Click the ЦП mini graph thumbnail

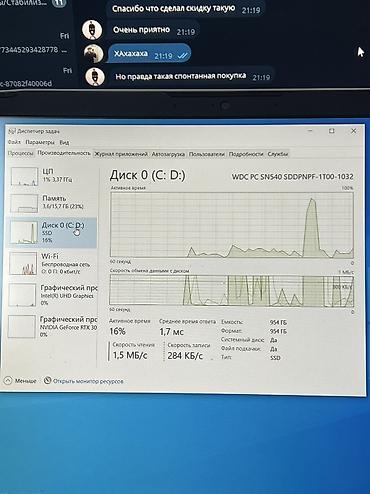coord(24,176)
